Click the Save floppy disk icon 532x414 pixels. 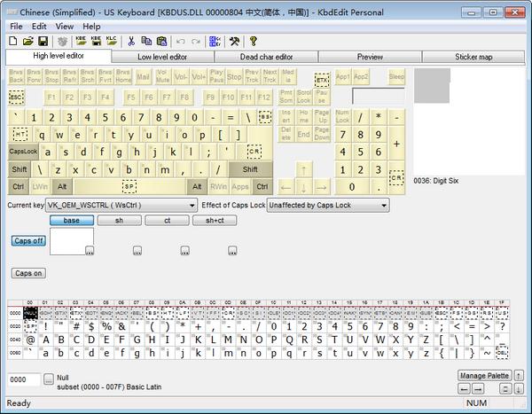43,42
